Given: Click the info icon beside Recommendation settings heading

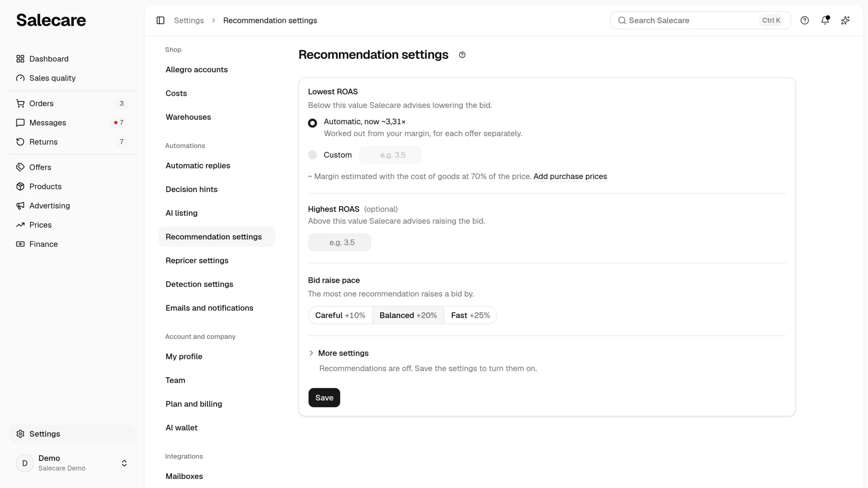Looking at the screenshot, I should tap(462, 55).
